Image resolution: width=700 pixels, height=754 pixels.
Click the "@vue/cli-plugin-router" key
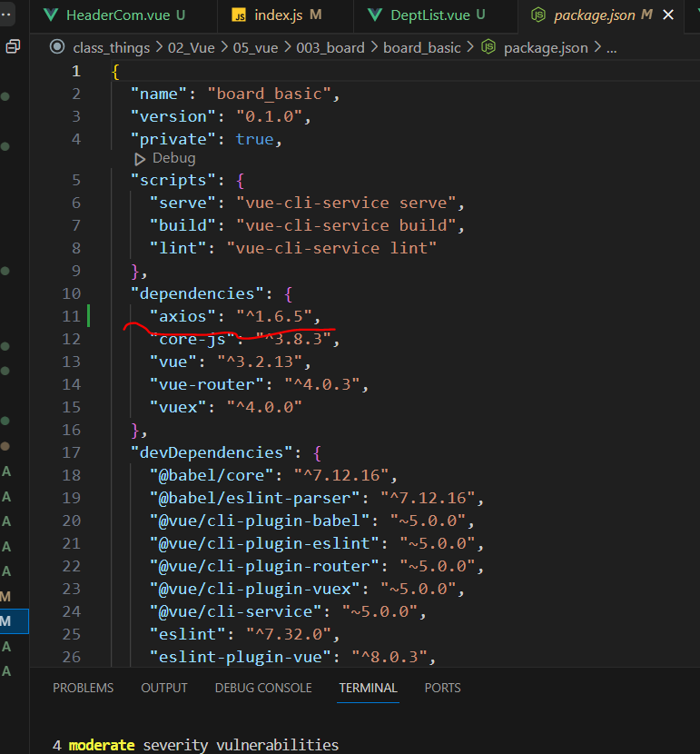[x=264, y=566]
